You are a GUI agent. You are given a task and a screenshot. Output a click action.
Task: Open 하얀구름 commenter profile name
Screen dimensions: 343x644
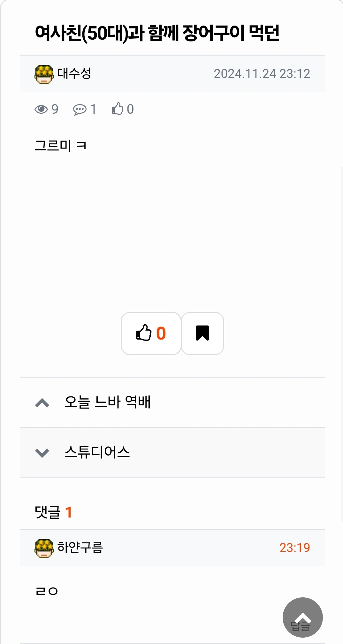click(80, 548)
